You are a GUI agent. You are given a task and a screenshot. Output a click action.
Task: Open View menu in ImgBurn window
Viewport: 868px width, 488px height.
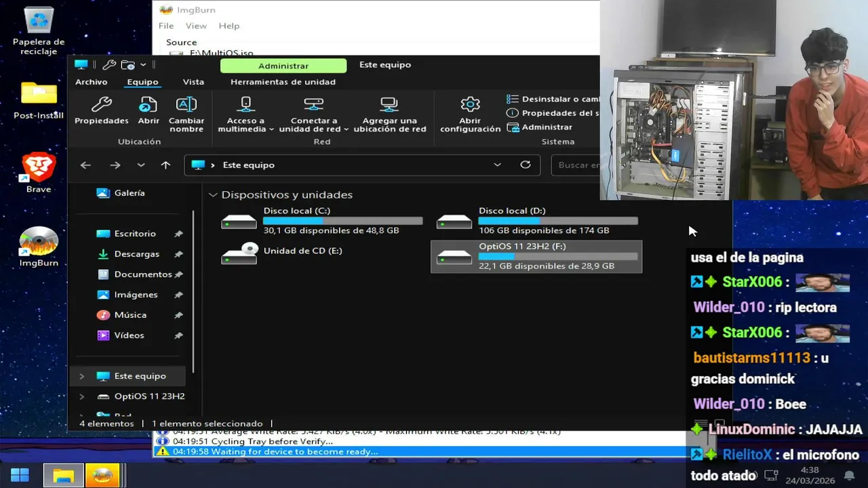196,26
